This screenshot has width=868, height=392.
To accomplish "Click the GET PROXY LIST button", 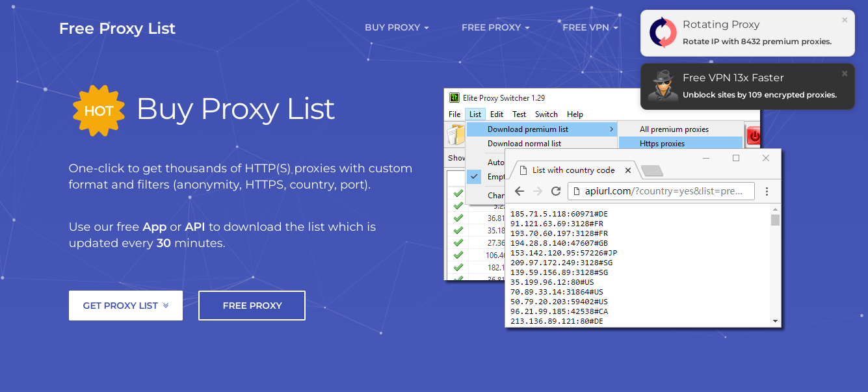I will tap(125, 306).
